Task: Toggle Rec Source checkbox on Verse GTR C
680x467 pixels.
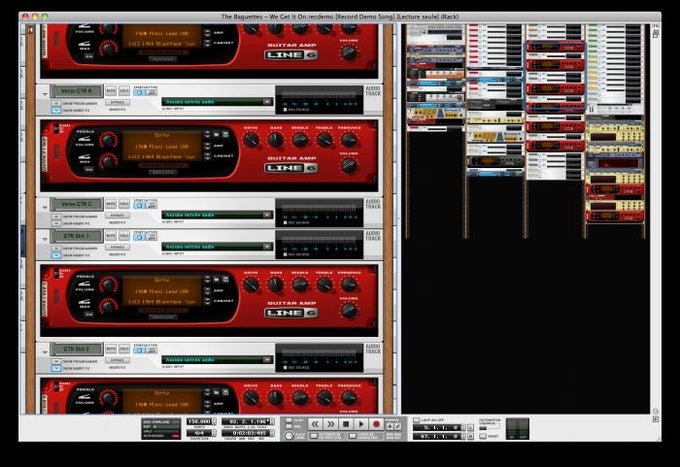Action: (x=285, y=222)
